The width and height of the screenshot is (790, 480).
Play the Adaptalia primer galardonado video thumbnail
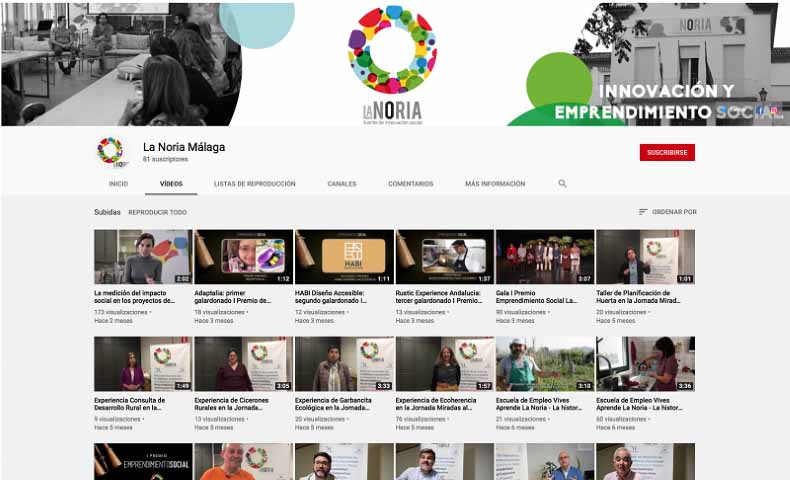[x=243, y=257]
